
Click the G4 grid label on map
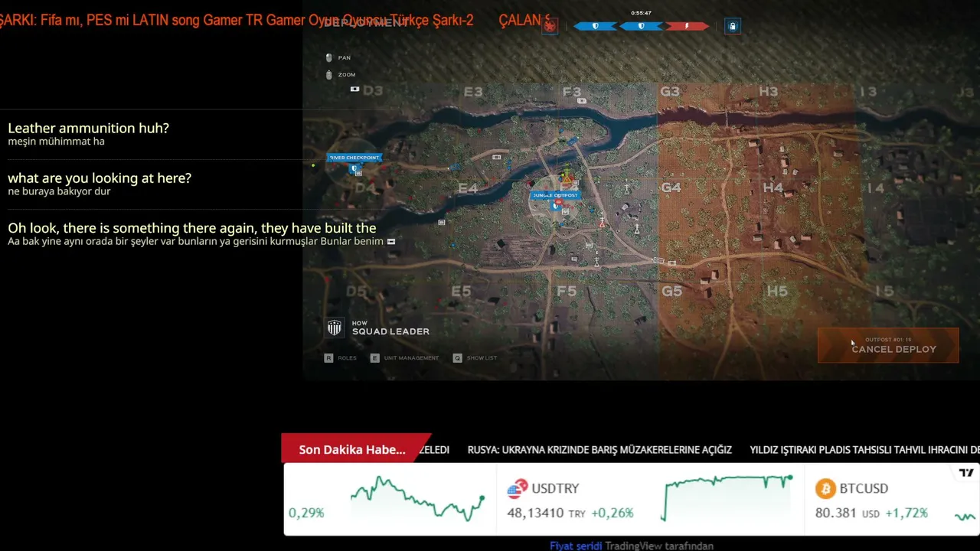[x=671, y=187]
